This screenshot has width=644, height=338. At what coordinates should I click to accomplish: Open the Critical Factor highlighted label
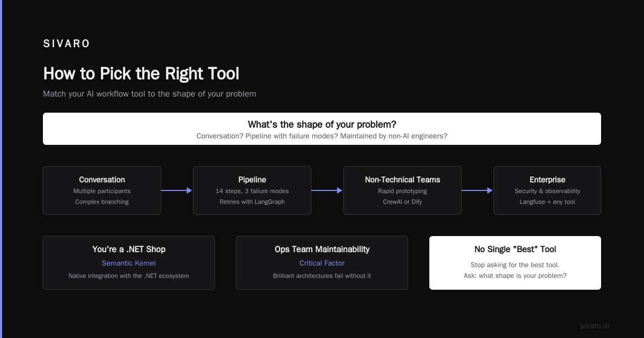pyautogui.click(x=322, y=263)
